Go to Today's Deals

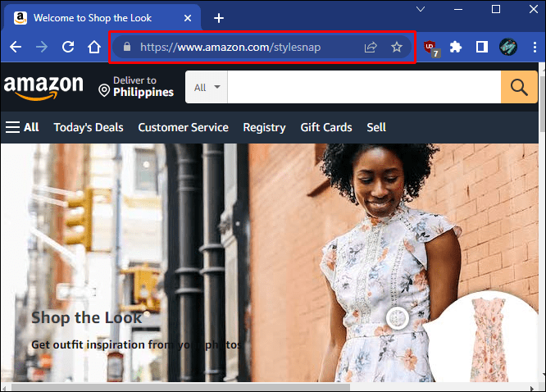coord(89,128)
